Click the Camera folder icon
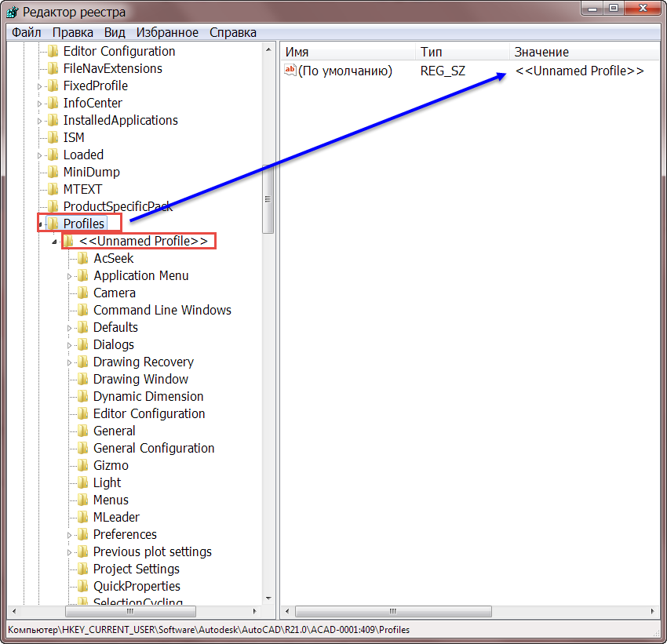 (x=83, y=293)
